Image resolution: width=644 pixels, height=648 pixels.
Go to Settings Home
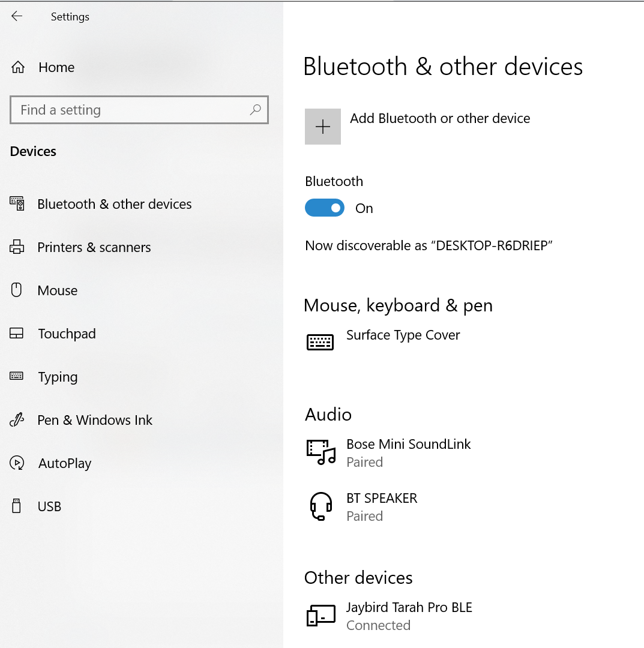pos(56,67)
